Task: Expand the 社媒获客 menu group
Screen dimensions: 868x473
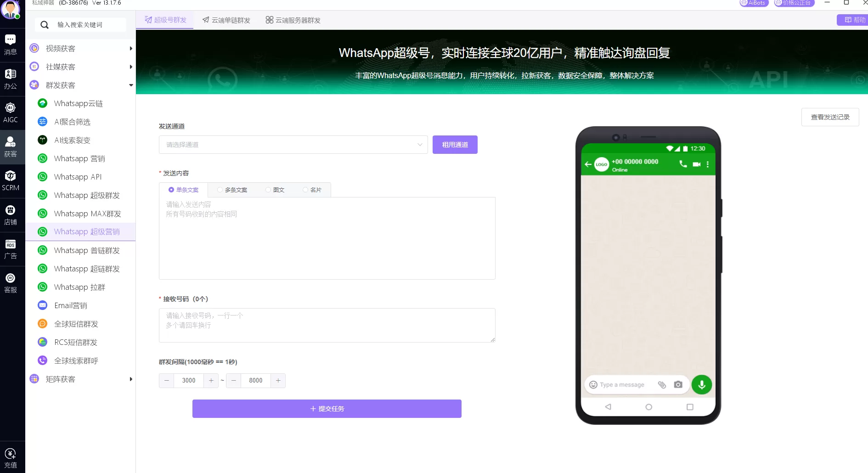Action: (x=81, y=67)
